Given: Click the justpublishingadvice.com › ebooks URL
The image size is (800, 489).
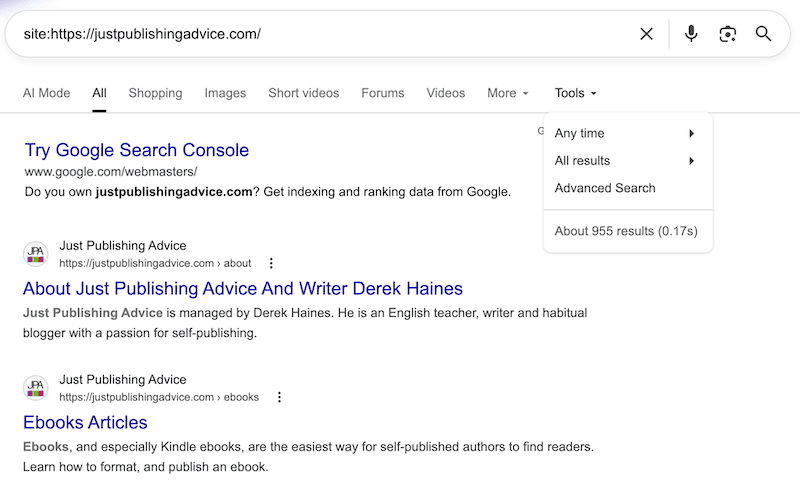Looking at the screenshot, I should tap(159, 397).
